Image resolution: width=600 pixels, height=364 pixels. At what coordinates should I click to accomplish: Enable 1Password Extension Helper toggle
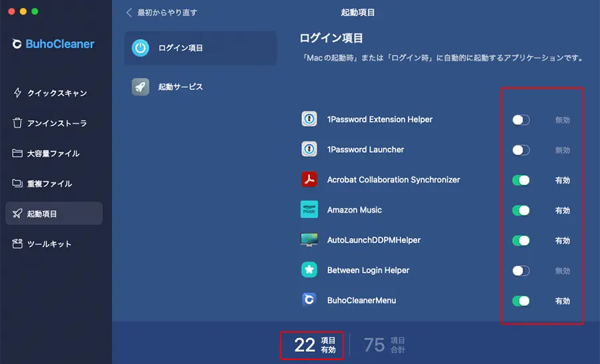(521, 120)
